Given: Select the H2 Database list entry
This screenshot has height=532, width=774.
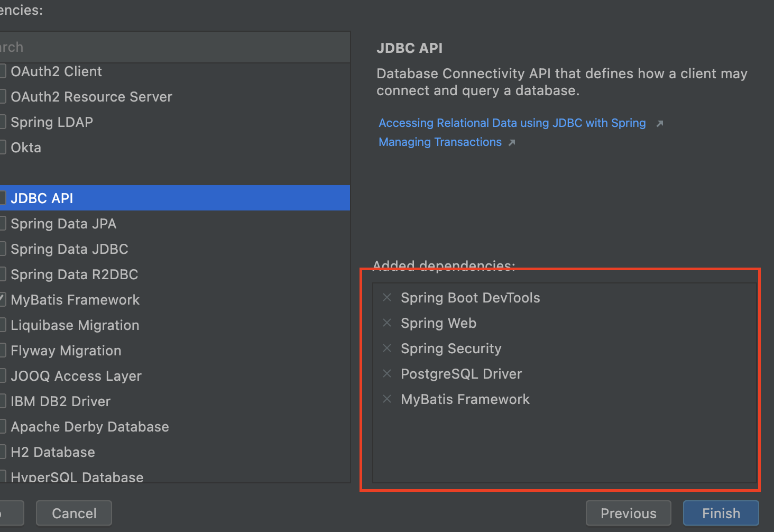Looking at the screenshot, I should [x=174, y=452].
